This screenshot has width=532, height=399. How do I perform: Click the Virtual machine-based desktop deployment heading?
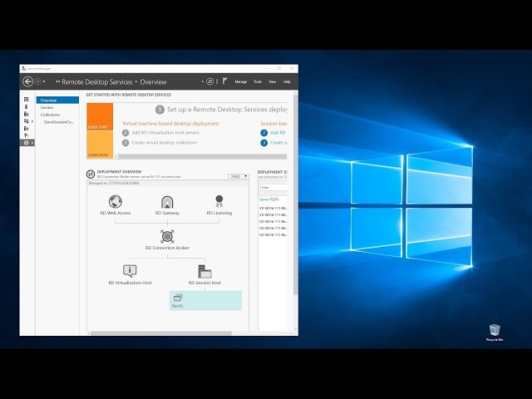click(170, 124)
